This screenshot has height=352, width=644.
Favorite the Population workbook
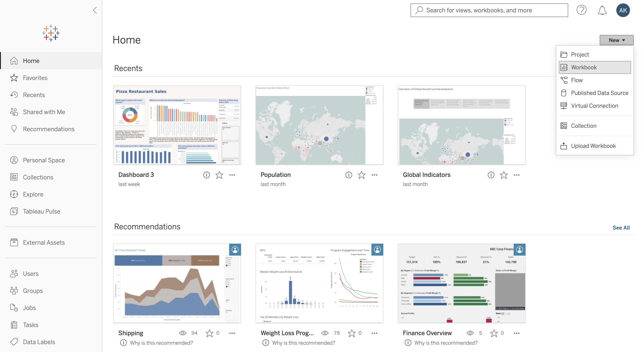click(361, 175)
